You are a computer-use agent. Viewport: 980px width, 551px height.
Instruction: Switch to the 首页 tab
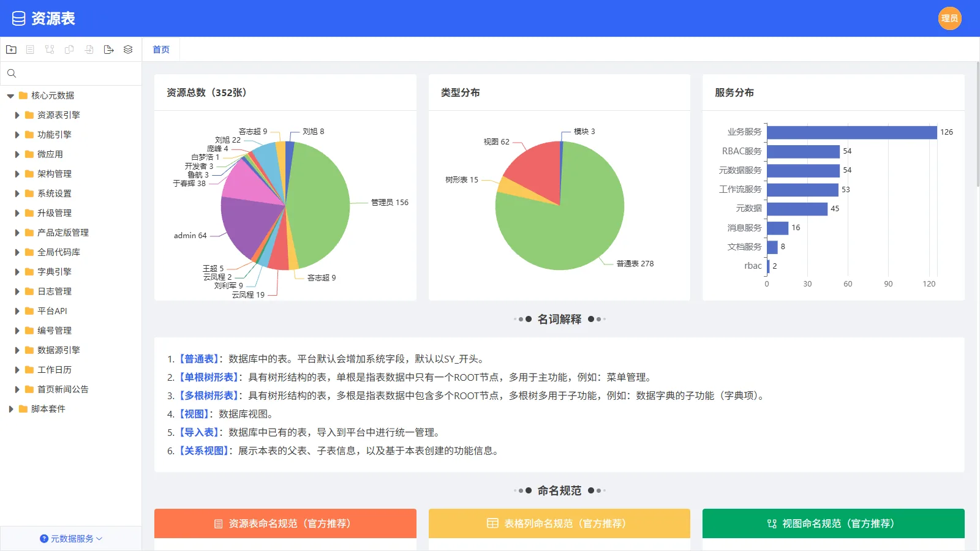(x=161, y=50)
